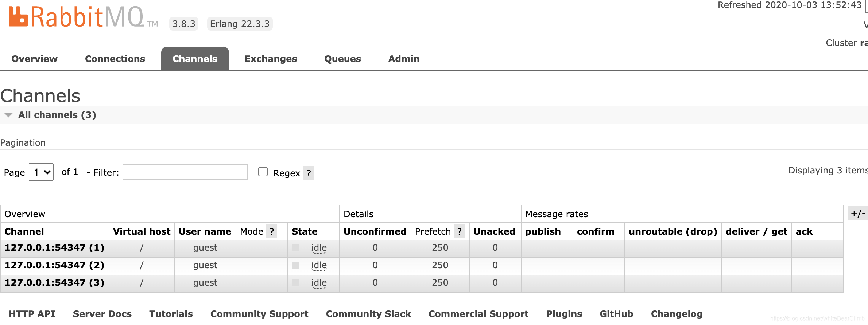Open channel 127.0.0.1:54347 (2)
Image resolution: width=868 pixels, height=325 pixels.
click(x=54, y=265)
